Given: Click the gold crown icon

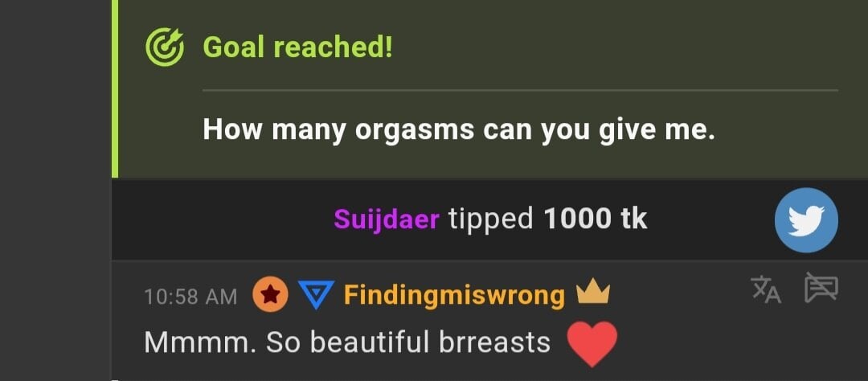Looking at the screenshot, I should 593,292.
